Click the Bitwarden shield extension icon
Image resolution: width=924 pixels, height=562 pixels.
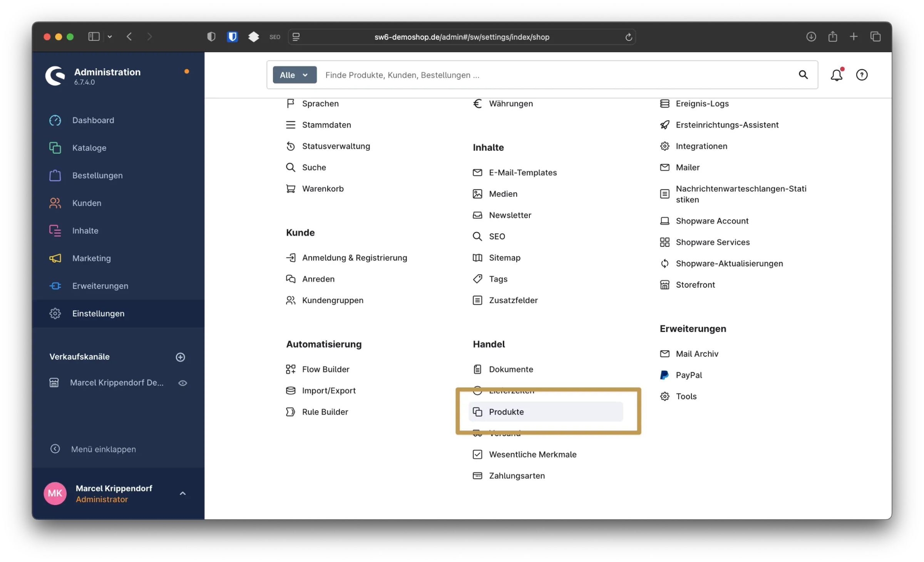tap(232, 37)
